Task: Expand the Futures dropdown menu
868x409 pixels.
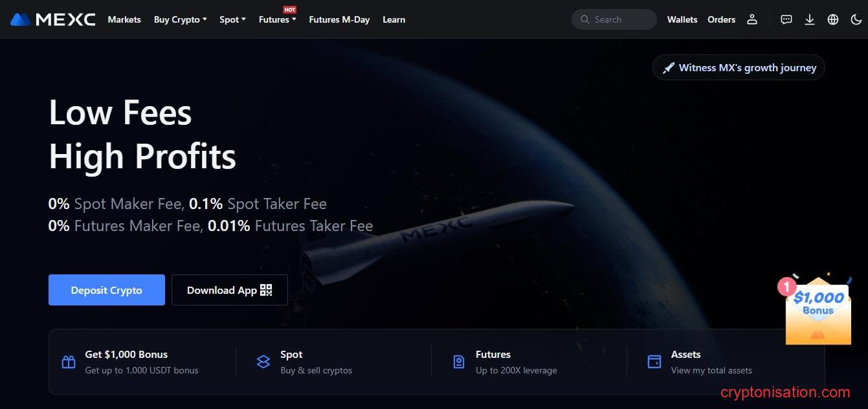Action: coord(277,19)
